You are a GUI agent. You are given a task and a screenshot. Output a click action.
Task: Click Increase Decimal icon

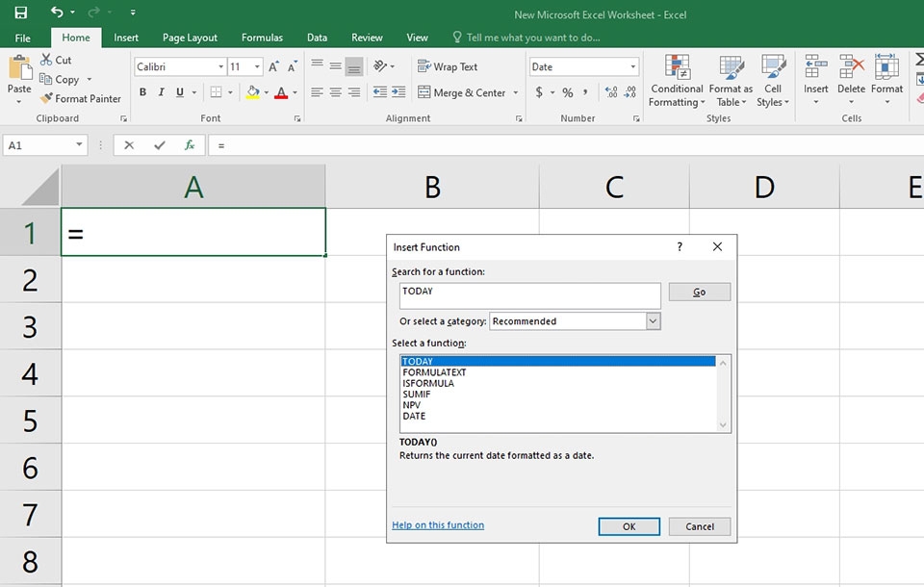tap(611, 92)
